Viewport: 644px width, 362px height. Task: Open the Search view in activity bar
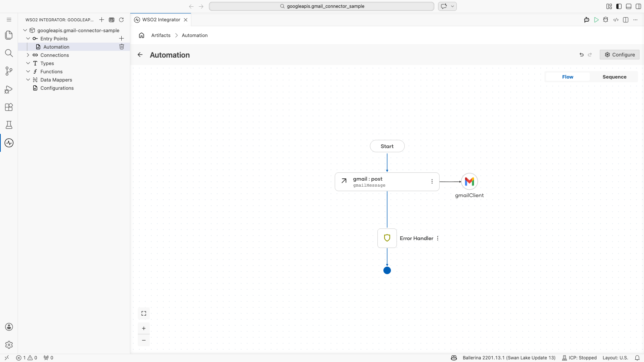(x=9, y=53)
